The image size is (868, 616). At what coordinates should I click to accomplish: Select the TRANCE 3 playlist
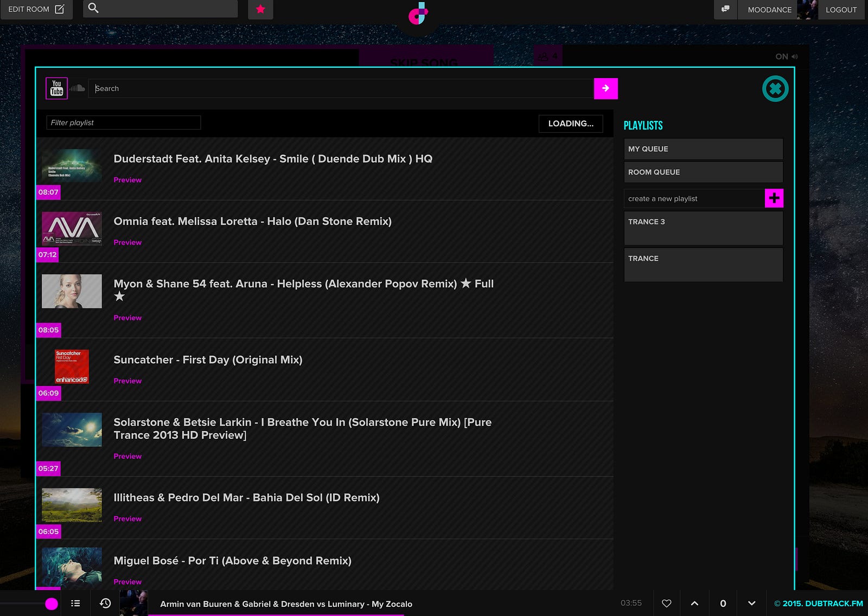703,228
